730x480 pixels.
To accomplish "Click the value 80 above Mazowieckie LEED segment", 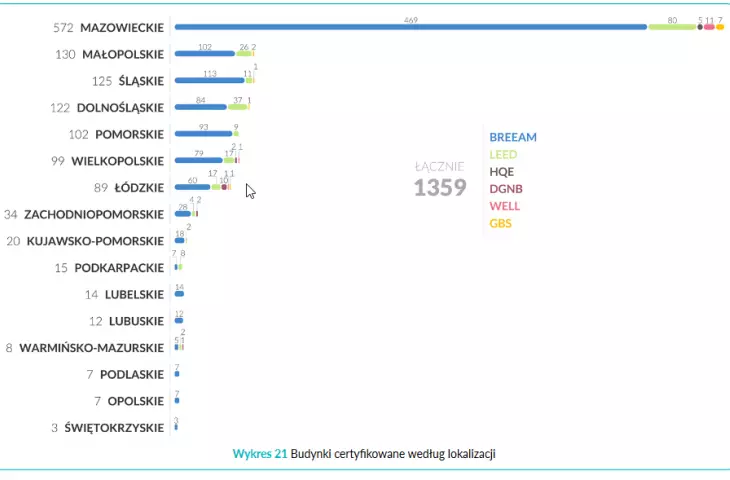I will point(672,20).
